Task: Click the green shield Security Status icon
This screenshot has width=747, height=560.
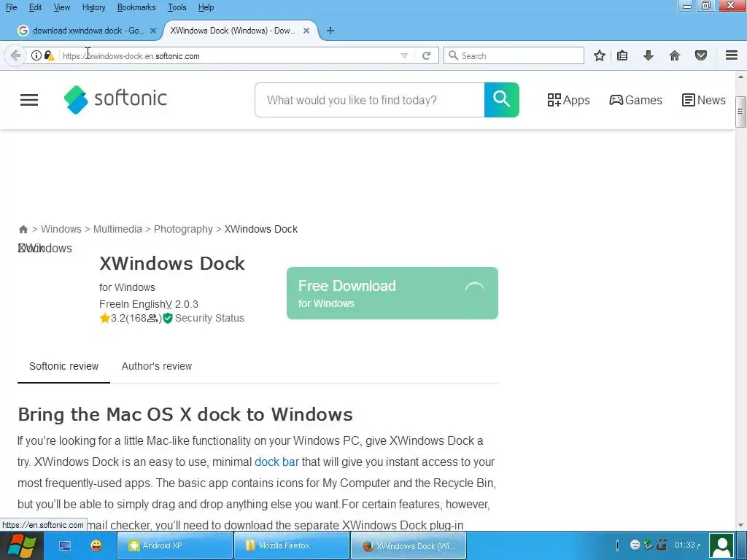Action: (x=167, y=318)
